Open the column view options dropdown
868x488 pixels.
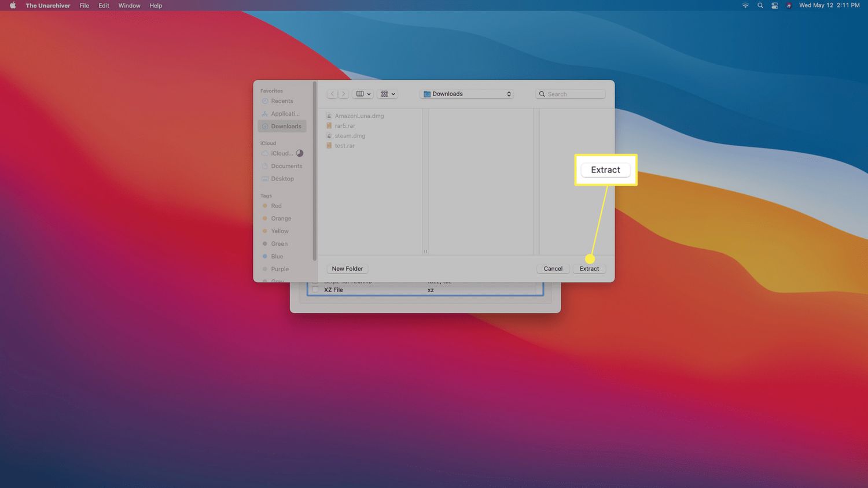click(363, 94)
